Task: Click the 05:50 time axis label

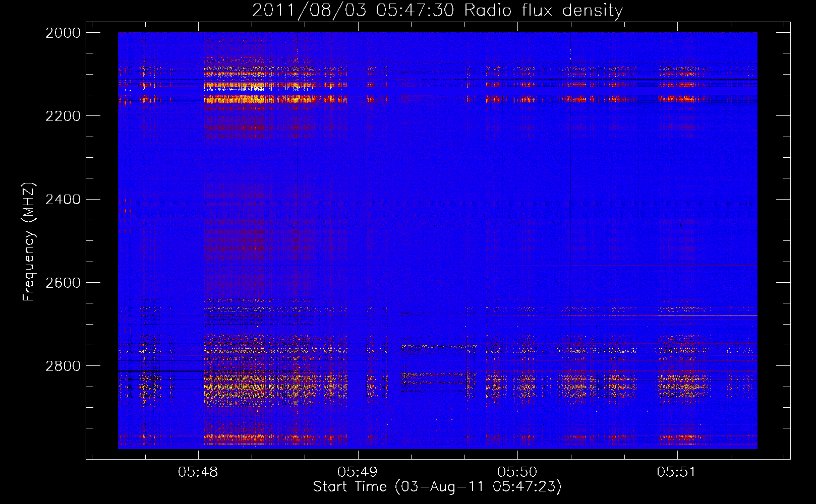Action: (x=517, y=472)
